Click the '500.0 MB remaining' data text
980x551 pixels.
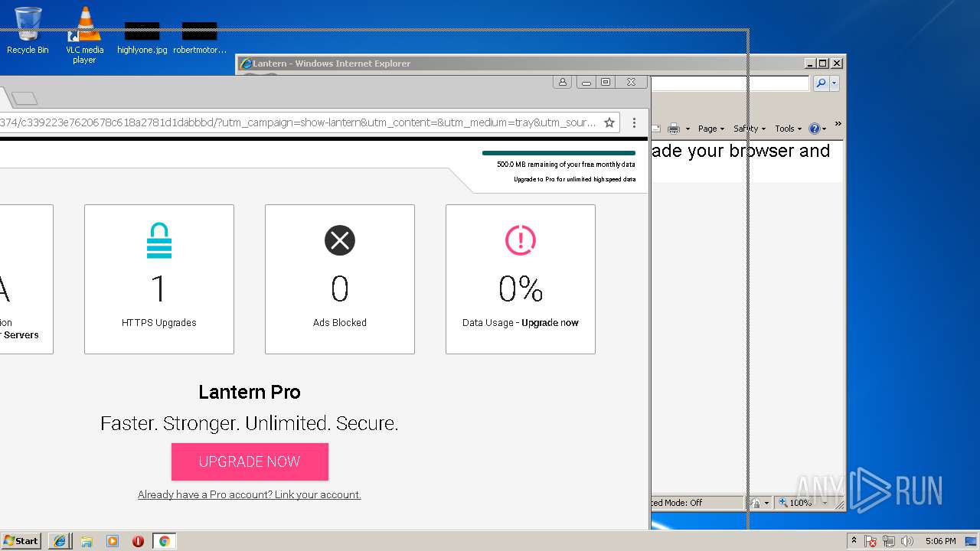pyautogui.click(x=566, y=165)
